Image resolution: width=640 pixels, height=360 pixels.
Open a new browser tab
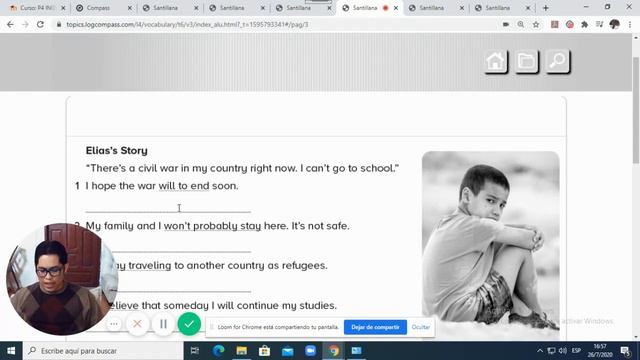click(x=546, y=8)
